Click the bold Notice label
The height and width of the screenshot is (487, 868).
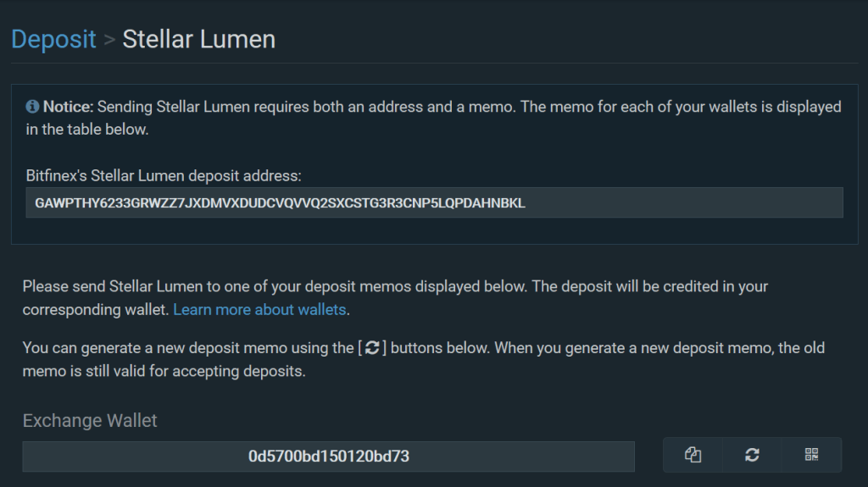[68, 107]
